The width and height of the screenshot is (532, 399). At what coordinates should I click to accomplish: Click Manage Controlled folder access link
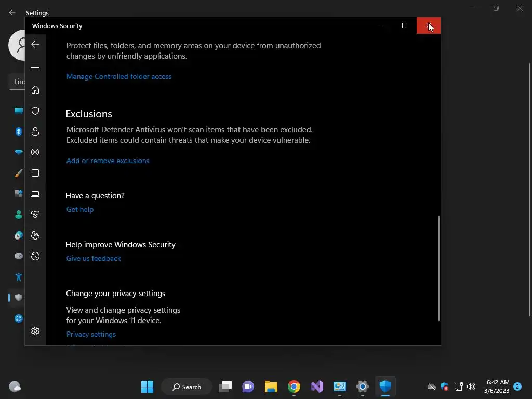point(119,76)
